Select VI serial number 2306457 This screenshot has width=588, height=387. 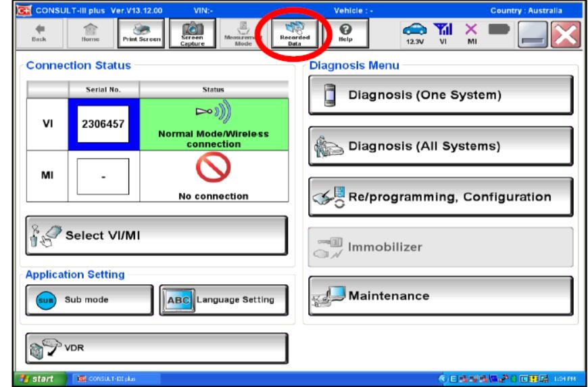point(103,124)
